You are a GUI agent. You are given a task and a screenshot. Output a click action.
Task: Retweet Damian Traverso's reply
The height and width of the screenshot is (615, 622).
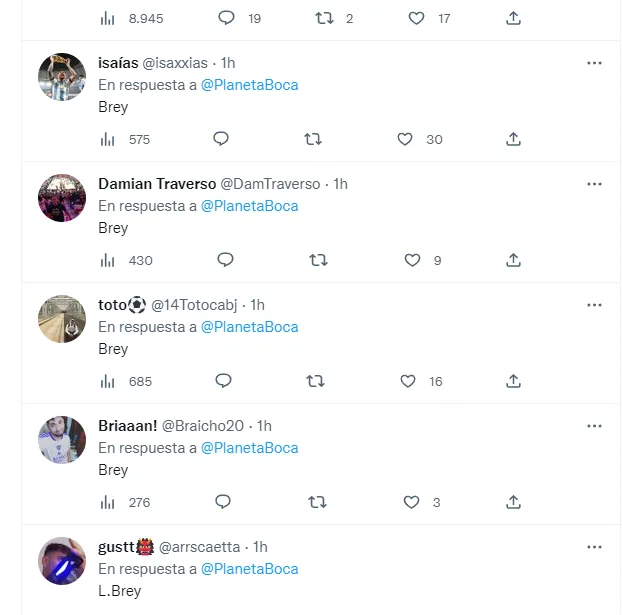[319, 260]
